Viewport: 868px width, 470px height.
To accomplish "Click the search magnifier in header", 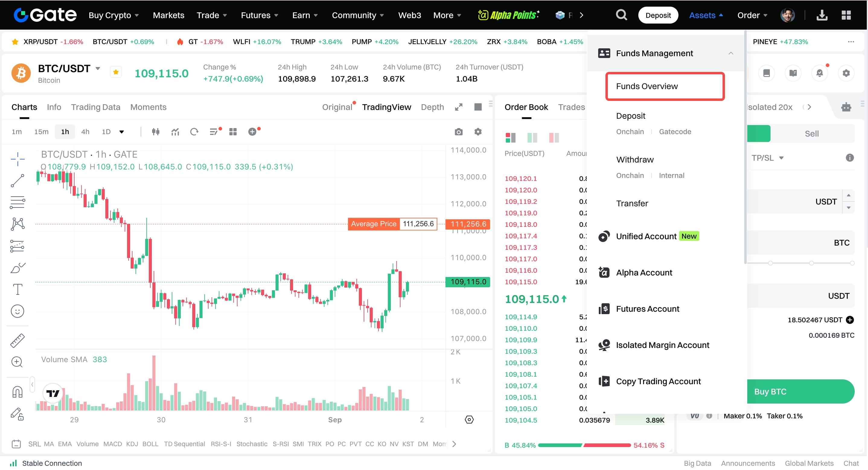I will [621, 15].
